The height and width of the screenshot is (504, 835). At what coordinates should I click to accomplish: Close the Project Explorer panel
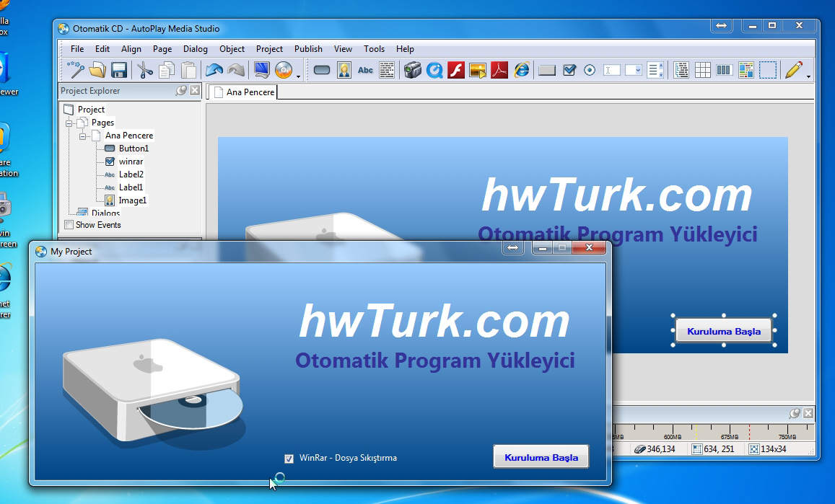[195, 90]
